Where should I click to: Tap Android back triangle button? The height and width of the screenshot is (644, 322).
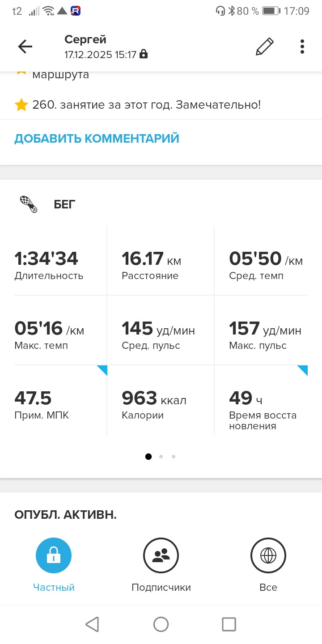92,624
